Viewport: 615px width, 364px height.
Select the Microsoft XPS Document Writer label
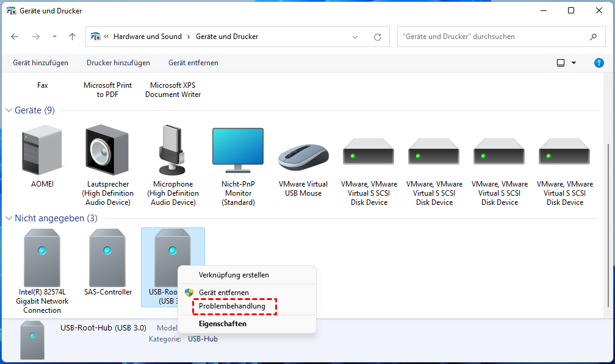[173, 90]
